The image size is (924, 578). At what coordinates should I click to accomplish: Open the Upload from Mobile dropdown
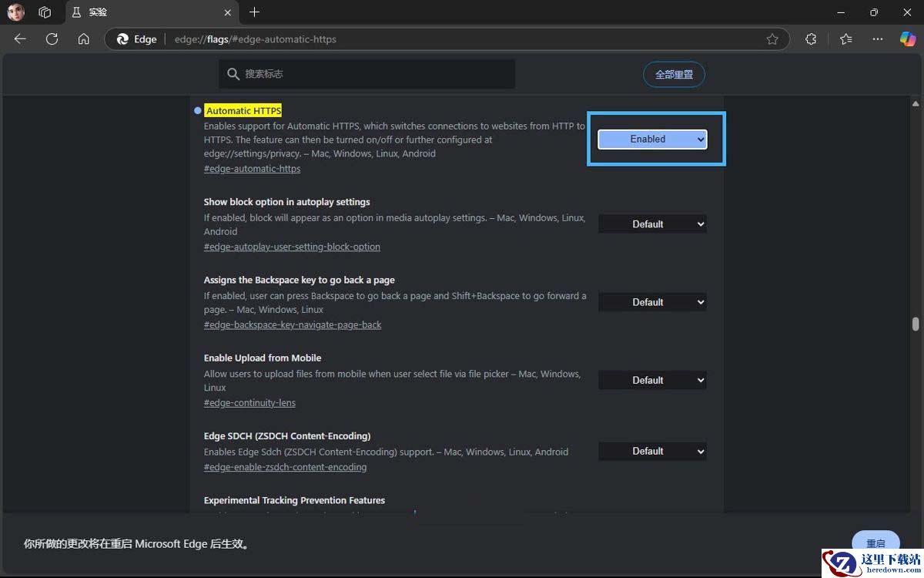[x=652, y=380]
